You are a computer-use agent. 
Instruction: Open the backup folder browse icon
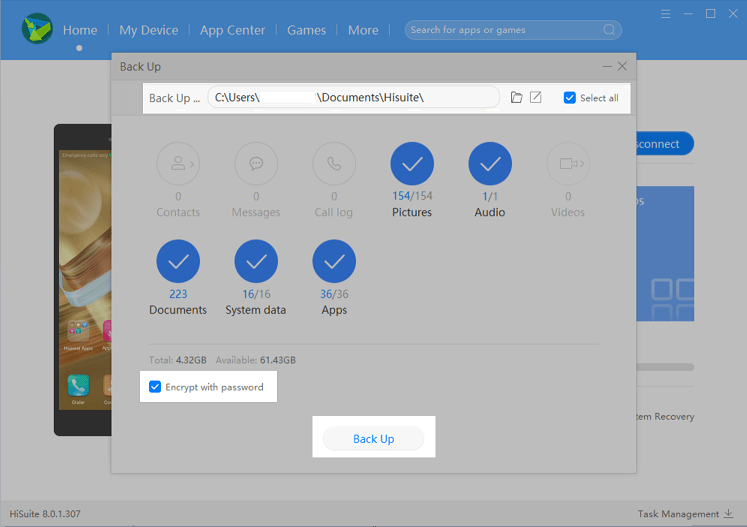[516, 98]
